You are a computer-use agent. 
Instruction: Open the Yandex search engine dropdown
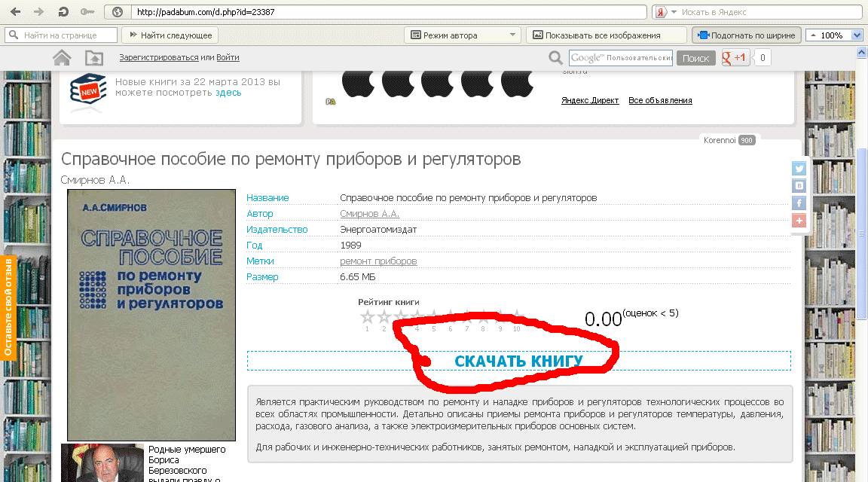pyautogui.click(x=674, y=12)
